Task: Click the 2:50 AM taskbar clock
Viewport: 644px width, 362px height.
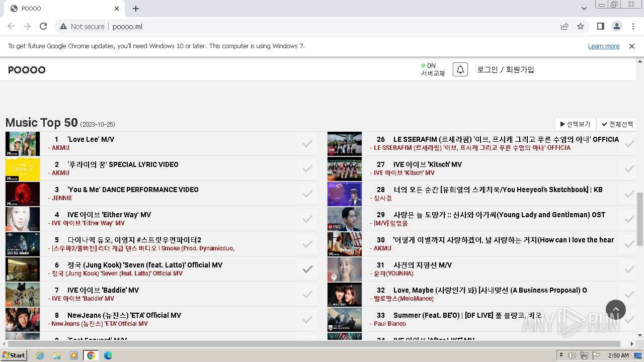Action: click(618, 355)
